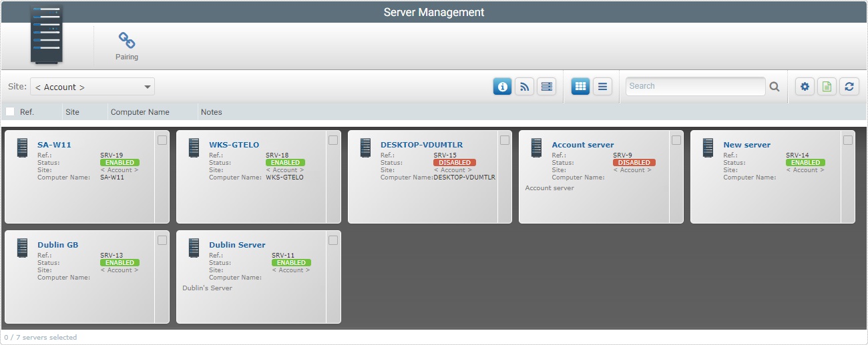Click the DISABLED badge on Account server

click(634, 163)
